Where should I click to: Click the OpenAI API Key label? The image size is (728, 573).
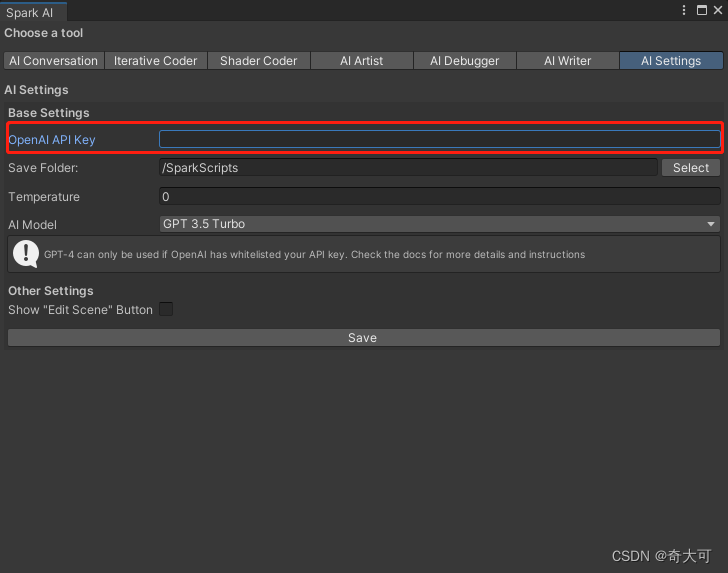[52, 140]
